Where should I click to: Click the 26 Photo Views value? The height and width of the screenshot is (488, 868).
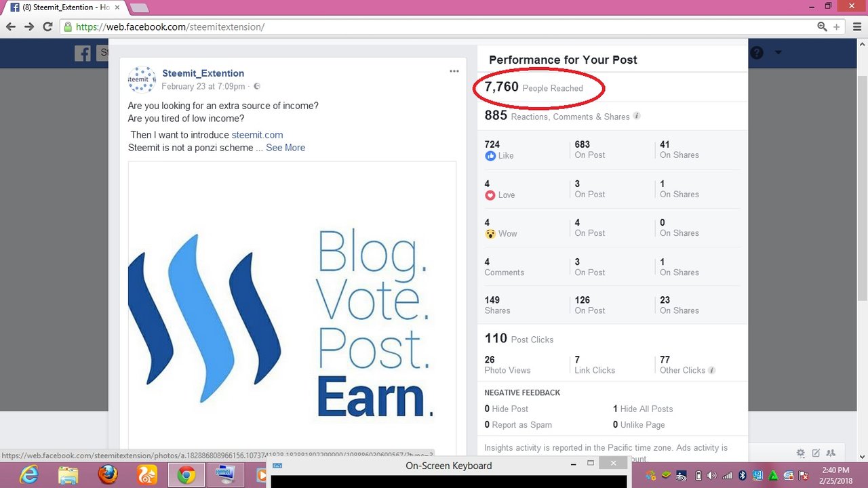507,365
